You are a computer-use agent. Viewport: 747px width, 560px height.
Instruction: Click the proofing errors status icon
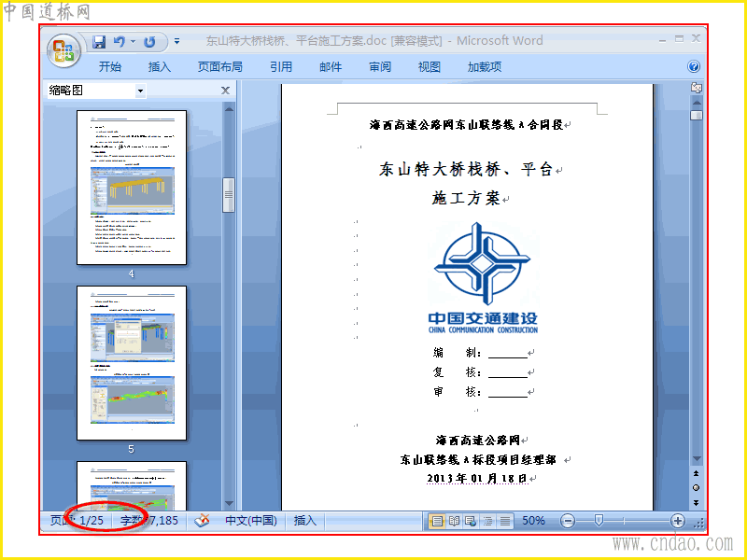[202, 521]
